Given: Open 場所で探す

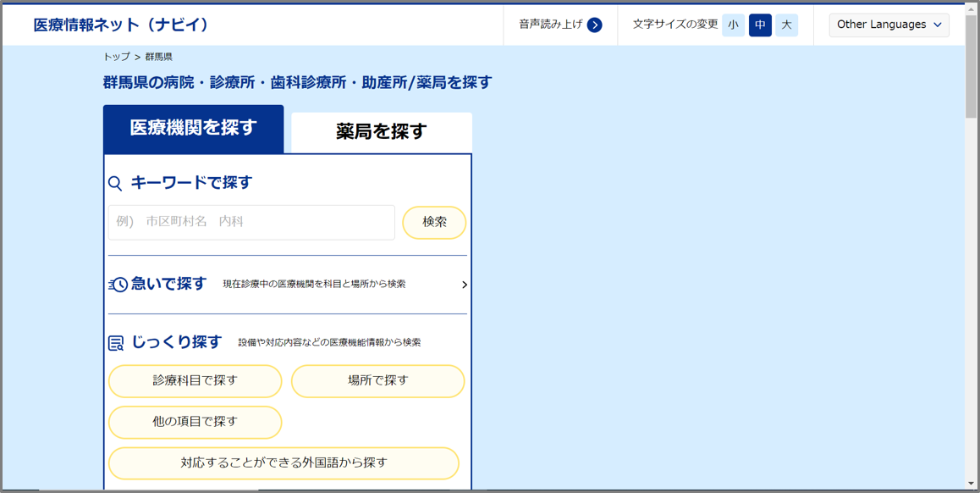Looking at the screenshot, I should (x=378, y=381).
